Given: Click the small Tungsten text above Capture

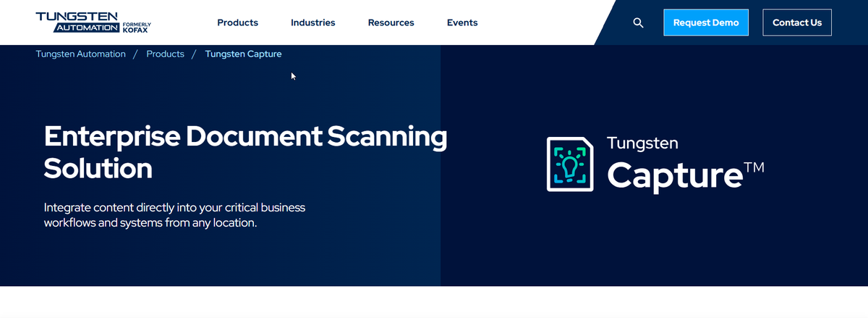Looking at the screenshot, I should point(642,143).
